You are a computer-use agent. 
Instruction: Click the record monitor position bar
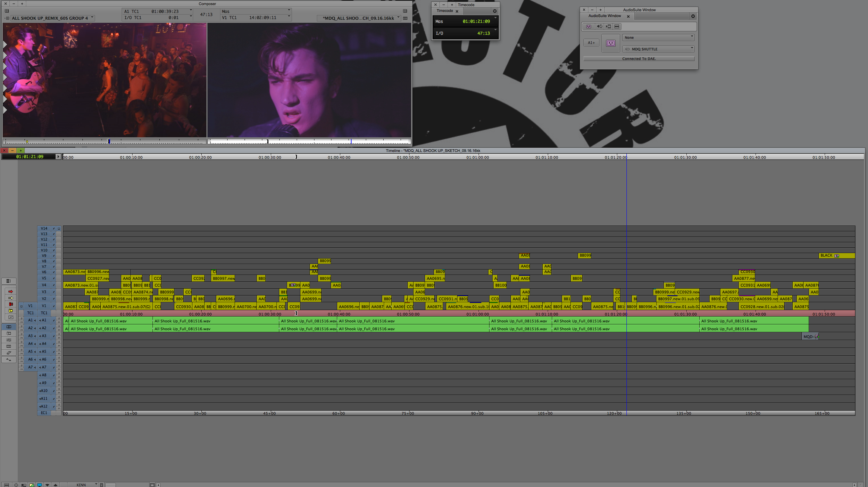309,141
